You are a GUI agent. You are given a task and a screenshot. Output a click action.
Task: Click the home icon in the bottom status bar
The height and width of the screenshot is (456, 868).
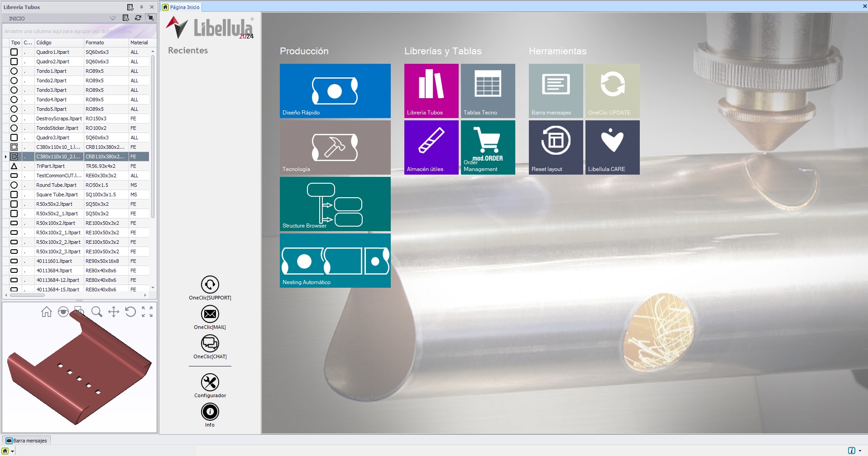[5, 451]
